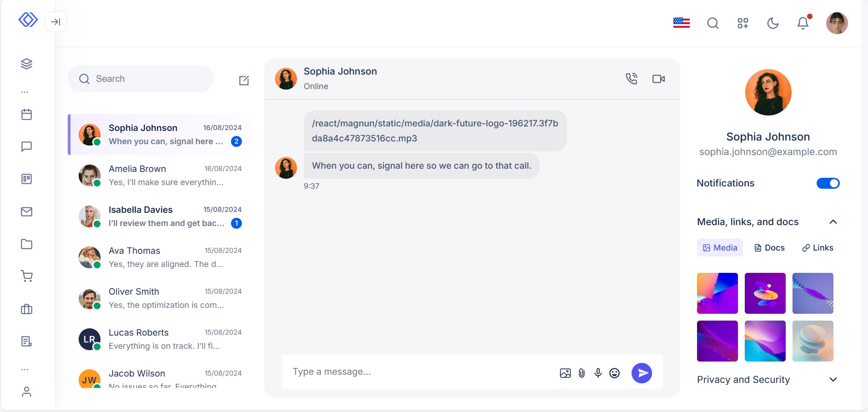Disable Notifications for Sophia Johnson
Screen dimensions: 868x412
(828, 183)
